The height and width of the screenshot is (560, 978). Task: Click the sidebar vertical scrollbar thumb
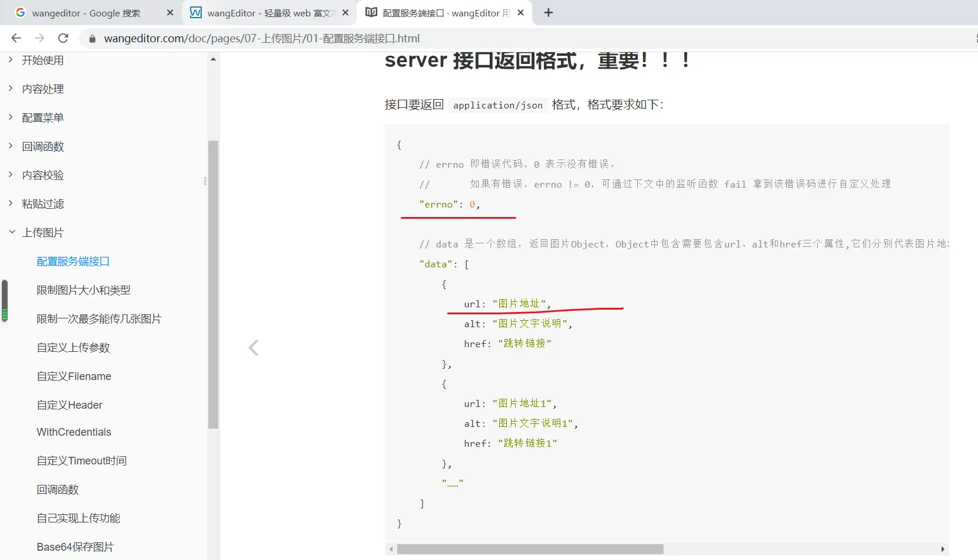(x=213, y=284)
